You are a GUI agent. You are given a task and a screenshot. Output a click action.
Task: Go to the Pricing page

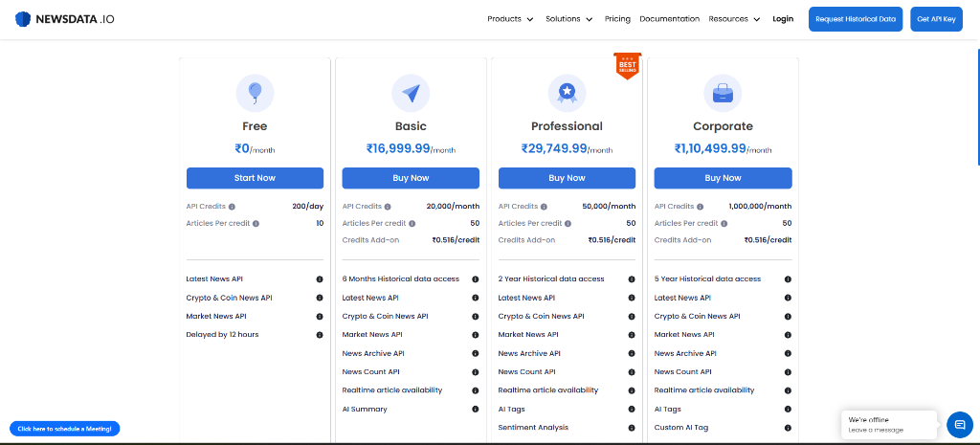point(617,19)
